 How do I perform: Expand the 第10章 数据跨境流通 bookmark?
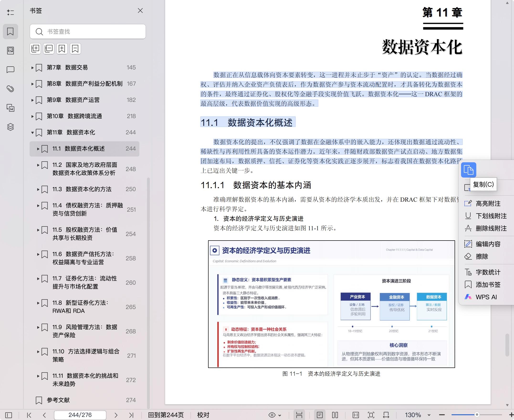click(x=32, y=116)
